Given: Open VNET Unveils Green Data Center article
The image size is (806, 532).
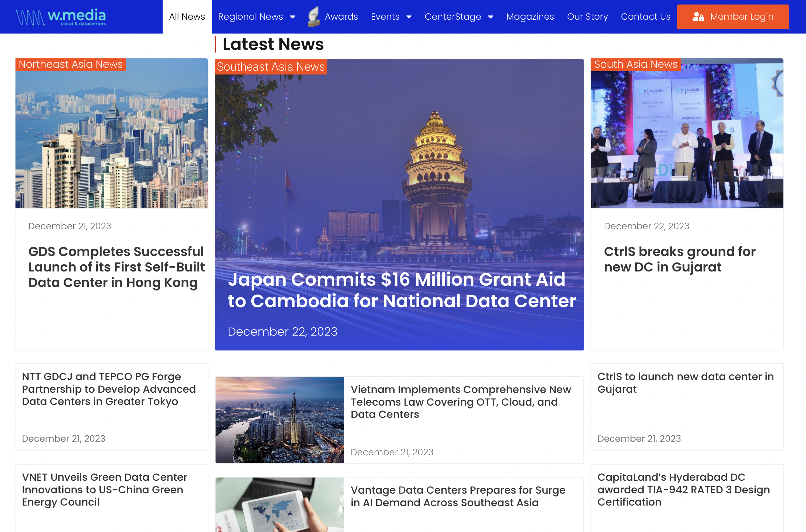Looking at the screenshot, I should (x=105, y=489).
